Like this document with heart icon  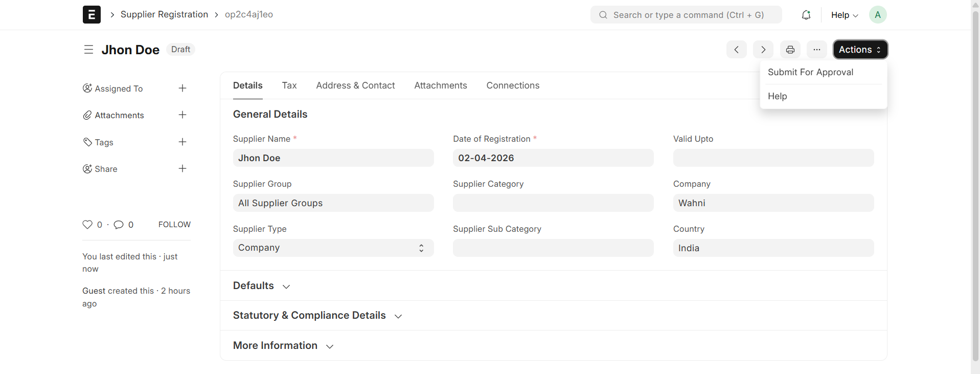(x=87, y=225)
